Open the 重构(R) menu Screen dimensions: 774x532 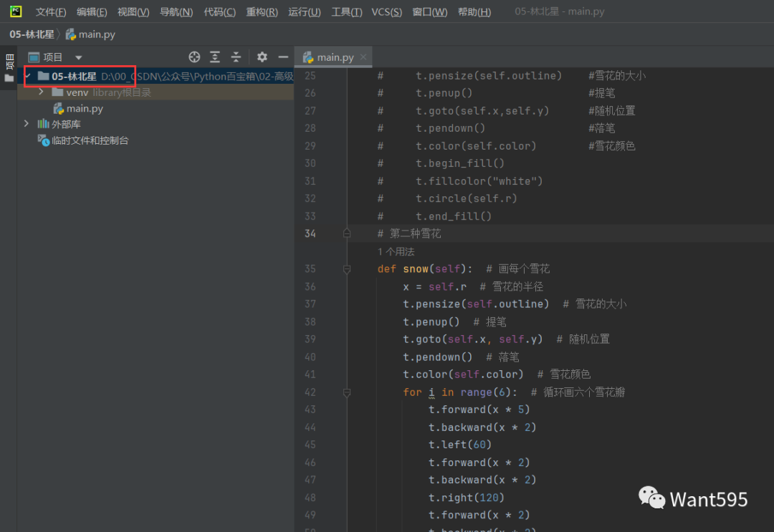click(x=262, y=12)
